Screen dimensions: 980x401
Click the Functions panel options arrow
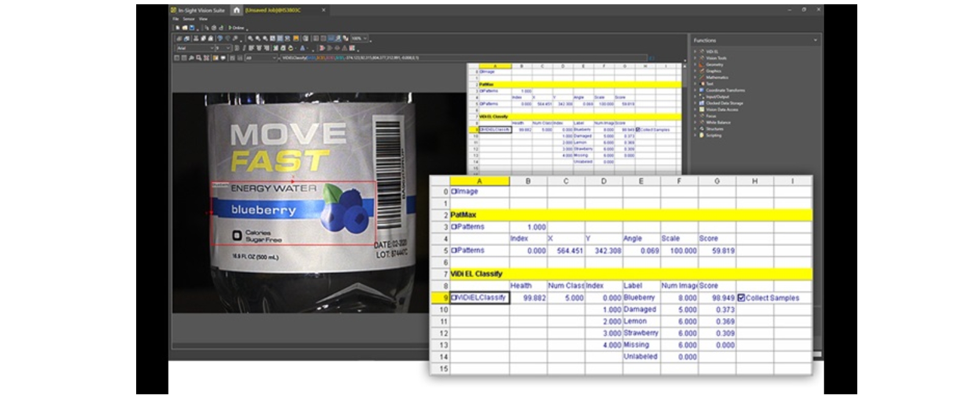[x=815, y=40]
